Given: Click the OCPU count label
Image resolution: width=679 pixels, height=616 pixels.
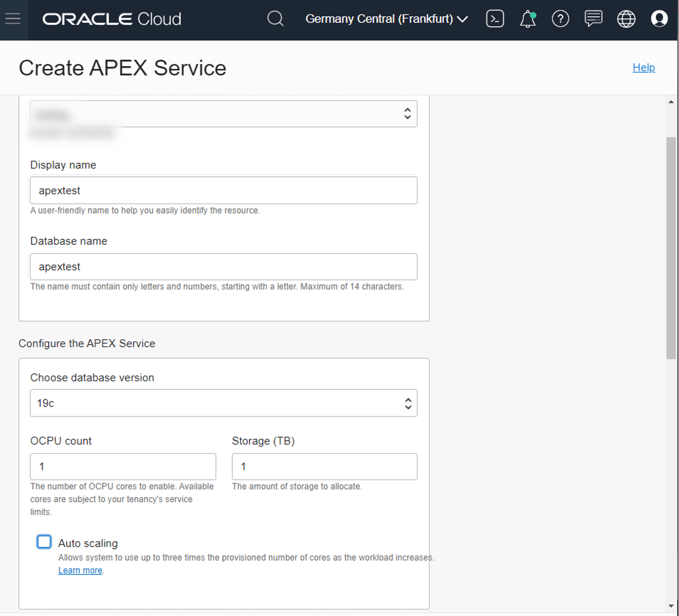Looking at the screenshot, I should pyautogui.click(x=61, y=441).
